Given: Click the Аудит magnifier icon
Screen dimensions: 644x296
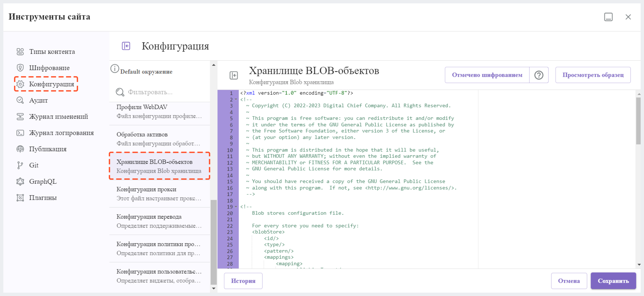Looking at the screenshot, I should click(20, 100).
